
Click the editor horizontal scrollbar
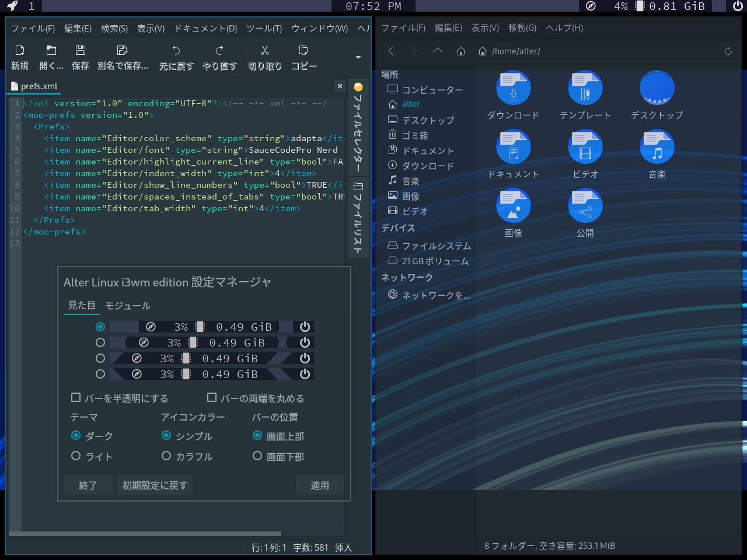coord(145,533)
